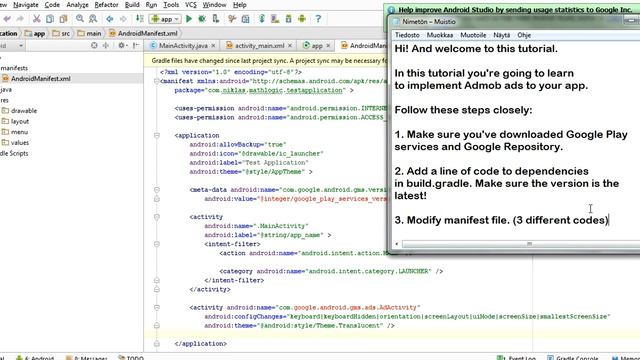The width and height of the screenshot is (640, 360).
Task: Click the Debug bug icon
Action: click(202, 19)
